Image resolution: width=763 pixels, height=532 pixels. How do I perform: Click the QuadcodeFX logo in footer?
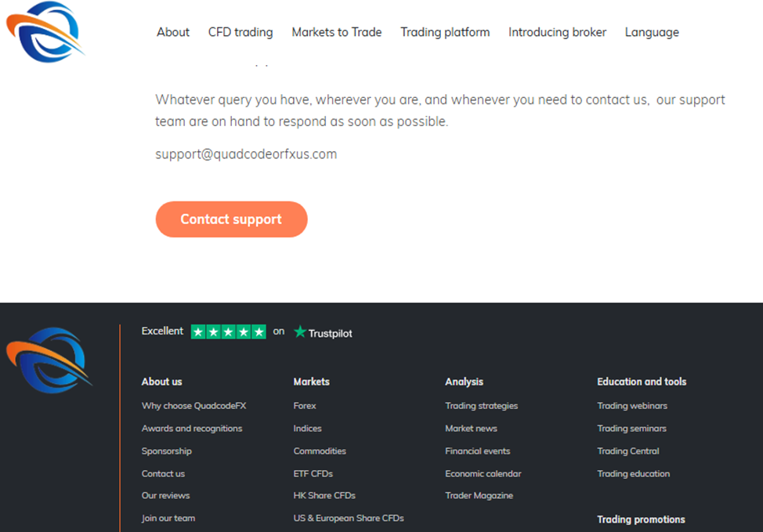49,360
